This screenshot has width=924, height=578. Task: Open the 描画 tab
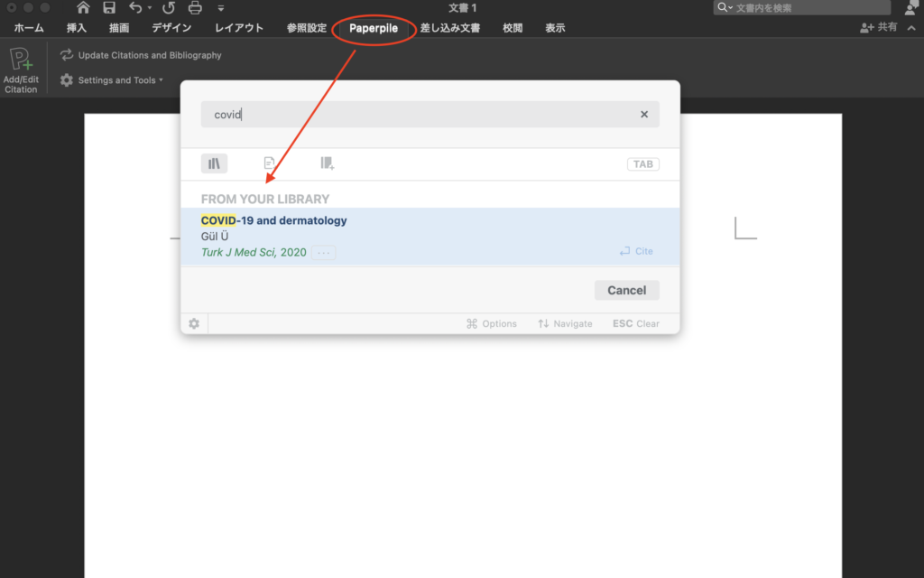119,28
